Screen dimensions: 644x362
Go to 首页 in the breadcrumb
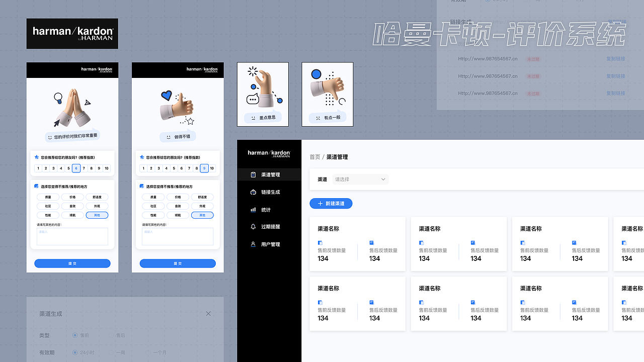click(315, 157)
